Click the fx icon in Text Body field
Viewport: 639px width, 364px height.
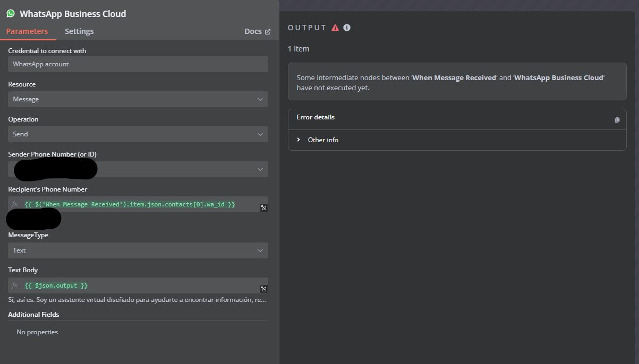point(15,285)
